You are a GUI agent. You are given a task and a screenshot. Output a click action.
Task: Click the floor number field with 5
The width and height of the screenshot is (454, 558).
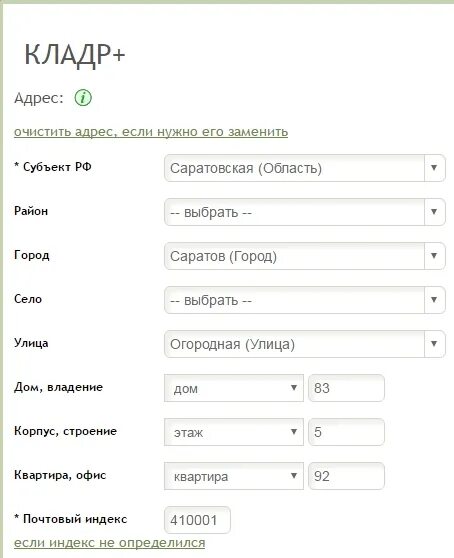coord(346,432)
